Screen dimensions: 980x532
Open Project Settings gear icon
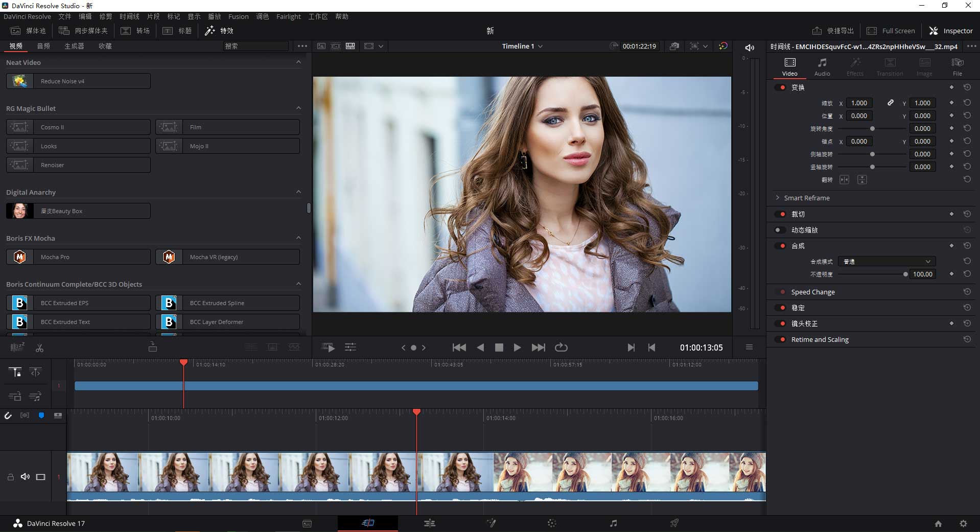point(963,523)
